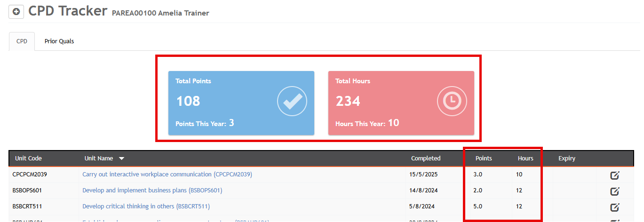This screenshot has height=222, width=644.
Task: Sort table by the Completed column header
Action: (426, 159)
